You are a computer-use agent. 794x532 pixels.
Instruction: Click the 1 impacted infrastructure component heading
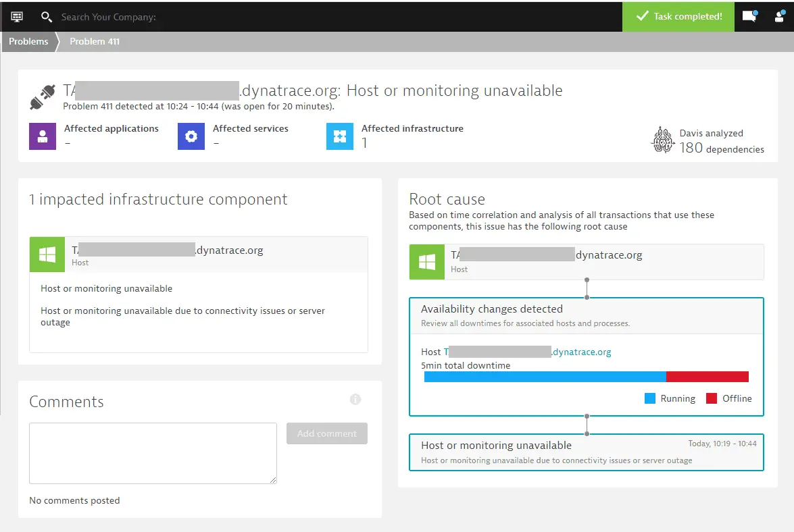[158, 199]
